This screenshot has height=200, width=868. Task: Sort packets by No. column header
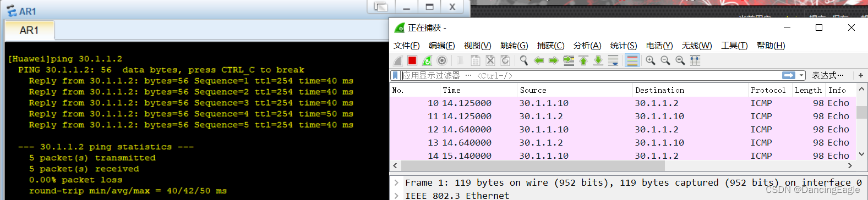point(414,90)
